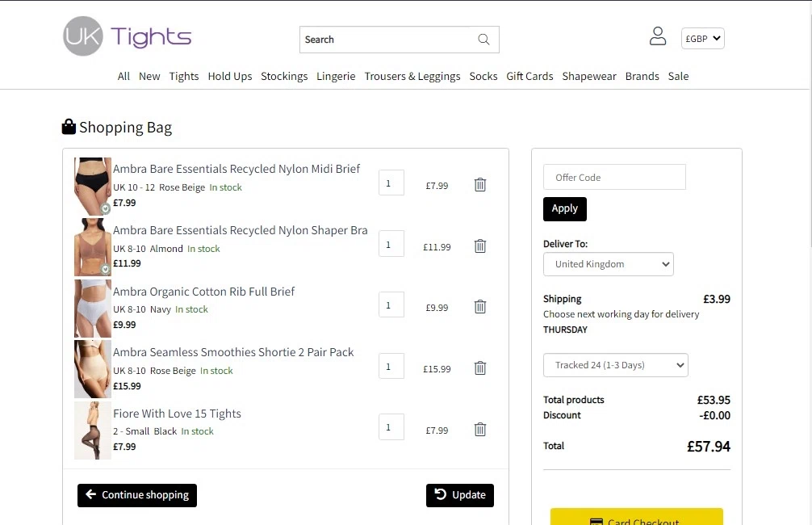This screenshot has width=812, height=525.
Task: Open the Socks menu item
Action: click(x=483, y=76)
